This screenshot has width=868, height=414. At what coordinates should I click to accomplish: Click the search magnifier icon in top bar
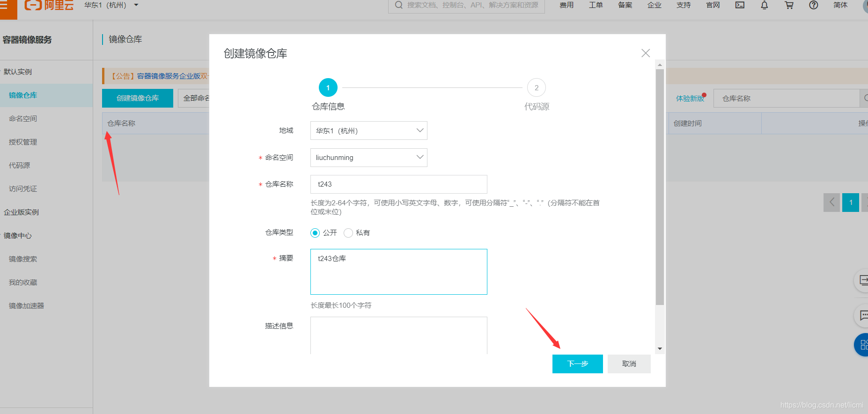click(399, 5)
